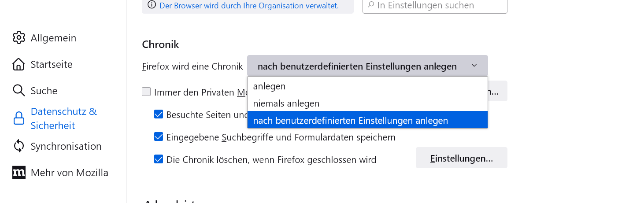This screenshot has width=644, height=203.
Task: Enable always using private mode checkbox
Action: click(x=146, y=92)
